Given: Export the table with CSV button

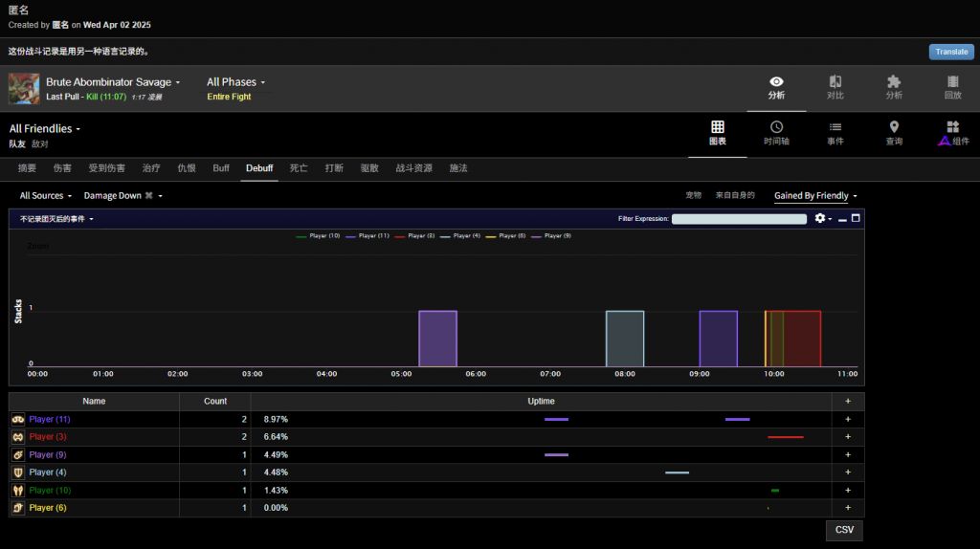Looking at the screenshot, I should point(844,530).
